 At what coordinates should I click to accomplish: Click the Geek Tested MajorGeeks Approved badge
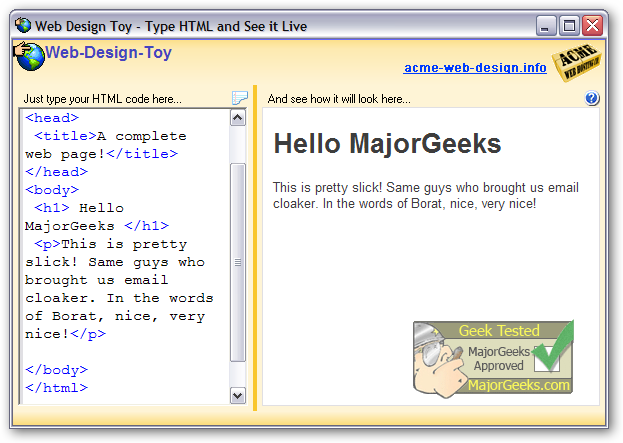(493, 359)
